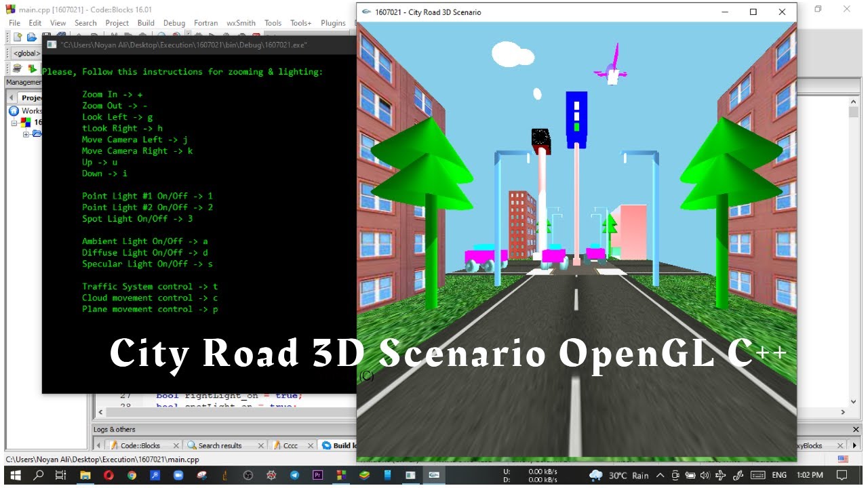Screen dimensions: 868x488
Task: Show hidden system tray icons chevron
Action: point(660,475)
